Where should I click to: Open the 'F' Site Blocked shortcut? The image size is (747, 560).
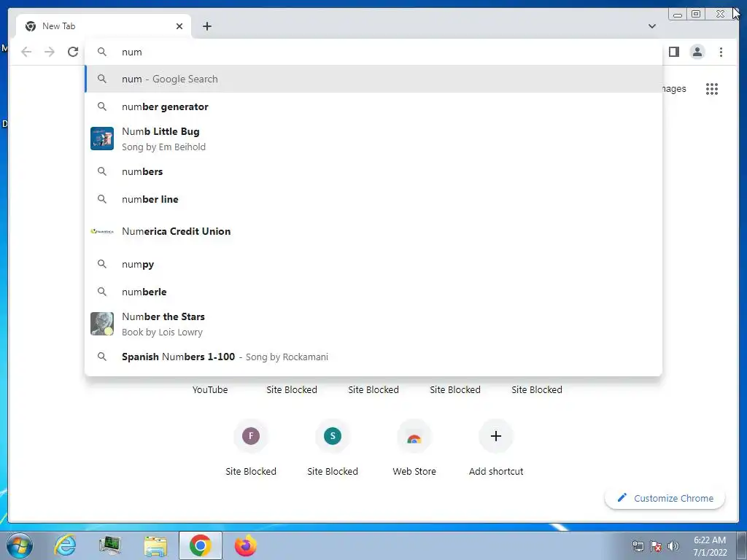251,436
